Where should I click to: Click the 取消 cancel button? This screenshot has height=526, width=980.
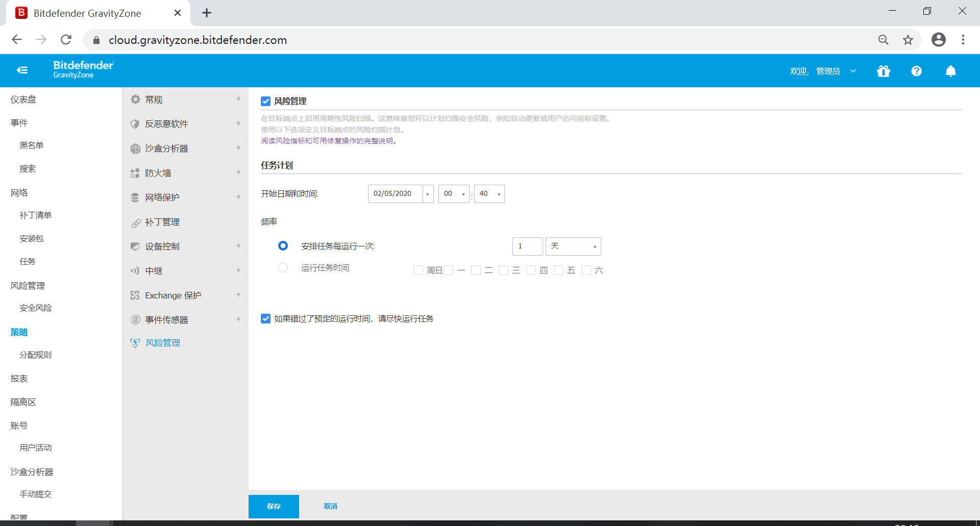[x=331, y=506]
